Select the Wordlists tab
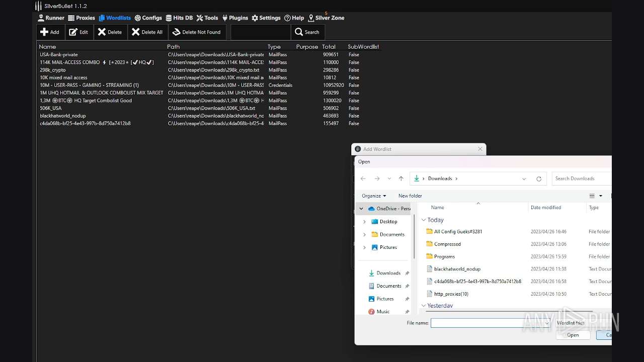The height and width of the screenshot is (362, 644). (x=115, y=18)
